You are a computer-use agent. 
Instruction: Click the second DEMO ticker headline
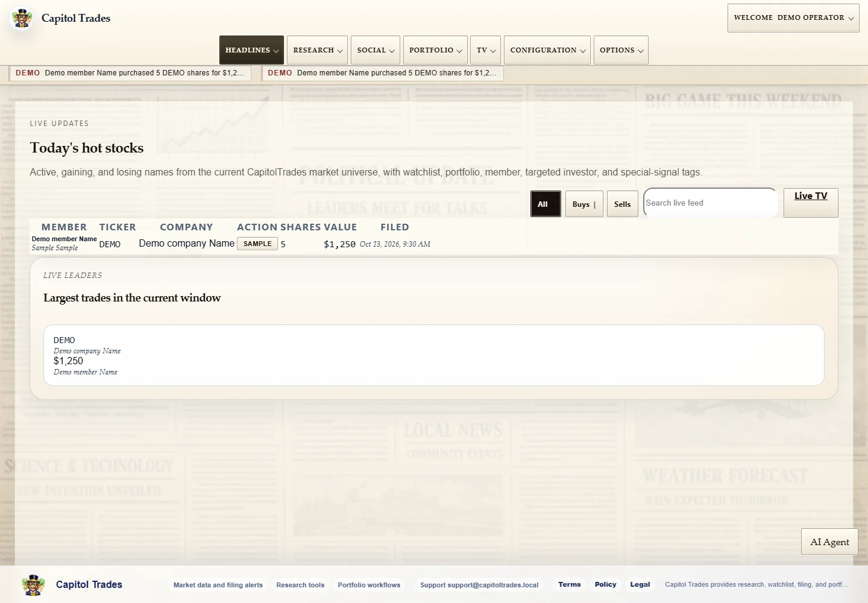382,73
